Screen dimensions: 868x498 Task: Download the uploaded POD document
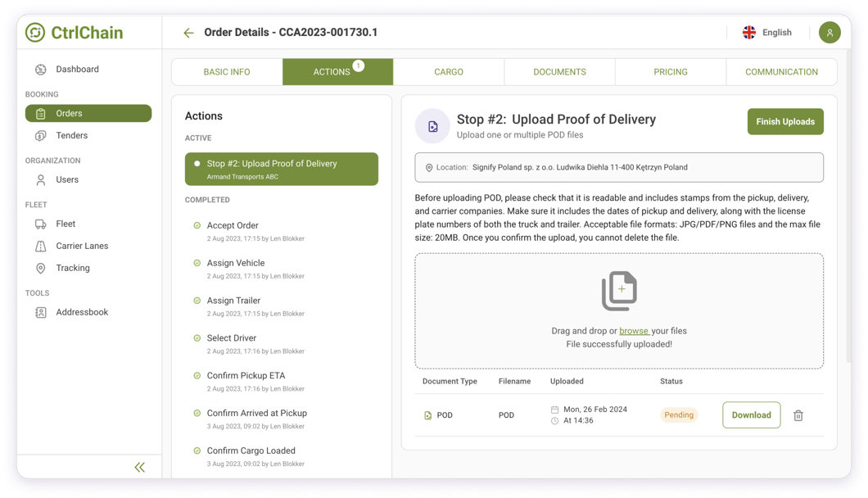[751, 415]
